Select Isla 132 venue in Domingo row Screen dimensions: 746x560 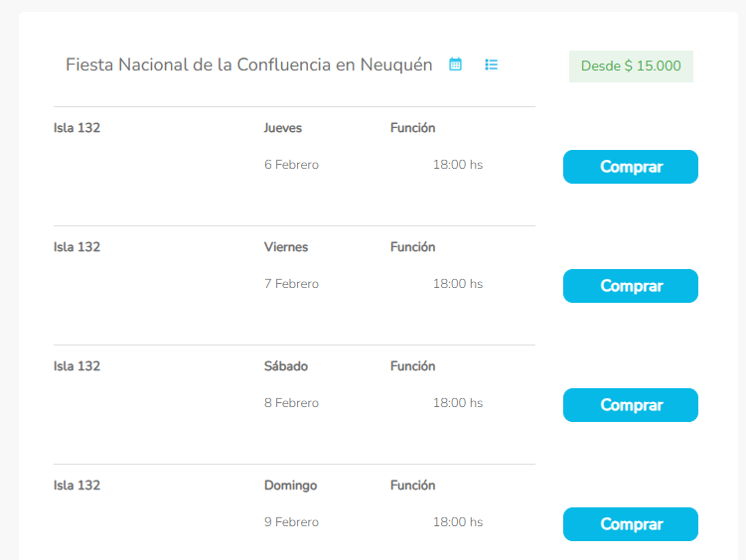click(x=77, y=486)
